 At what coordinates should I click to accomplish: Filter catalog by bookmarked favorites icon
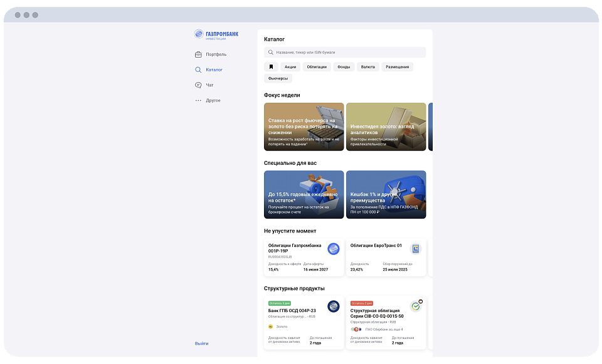click(271, 67)
